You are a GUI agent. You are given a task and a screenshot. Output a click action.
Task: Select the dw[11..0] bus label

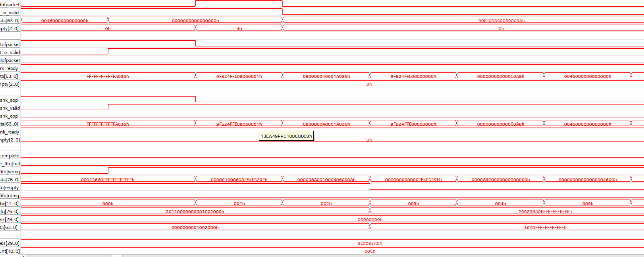pyautogui.click(x=10, y=203)
